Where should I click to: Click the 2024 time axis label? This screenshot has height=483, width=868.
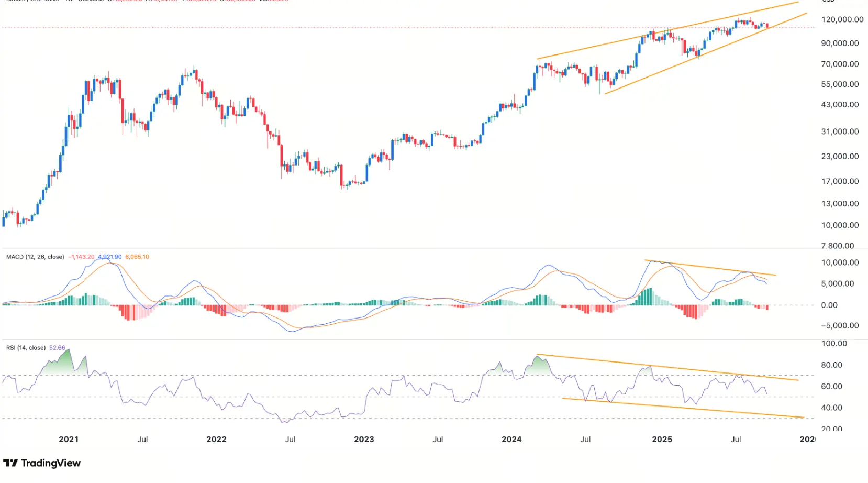(x=511, y=439)
